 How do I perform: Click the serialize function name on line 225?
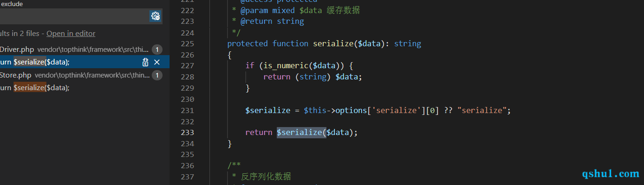pyautogui.click(x=333, y=43)
